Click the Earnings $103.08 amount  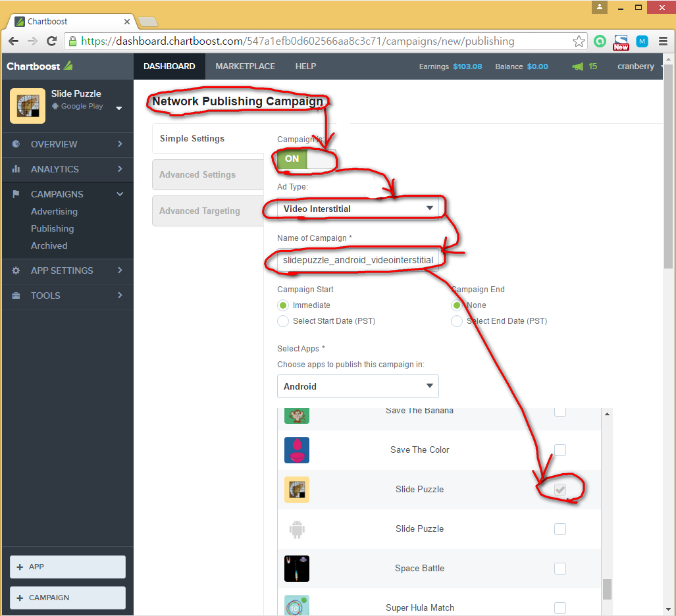pos(467,66)
